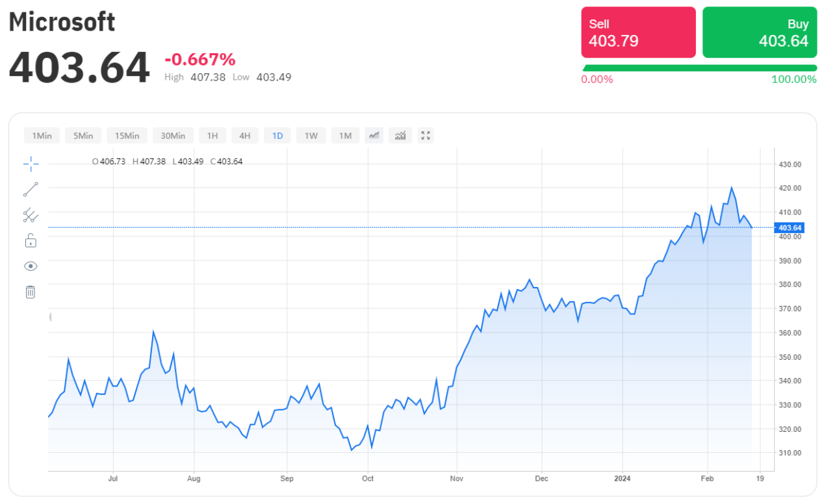Enter fullscreen chart mode
Screen dimensions: 824x504
(426, 136)
